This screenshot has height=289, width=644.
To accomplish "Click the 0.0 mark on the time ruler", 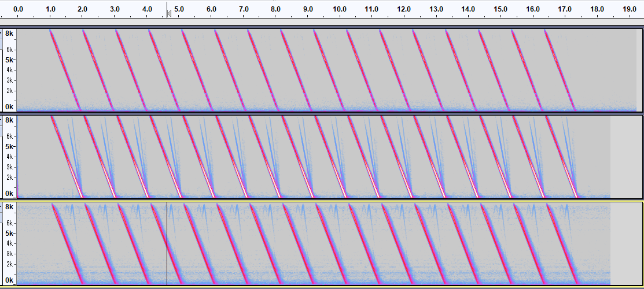I will point(18,9).
